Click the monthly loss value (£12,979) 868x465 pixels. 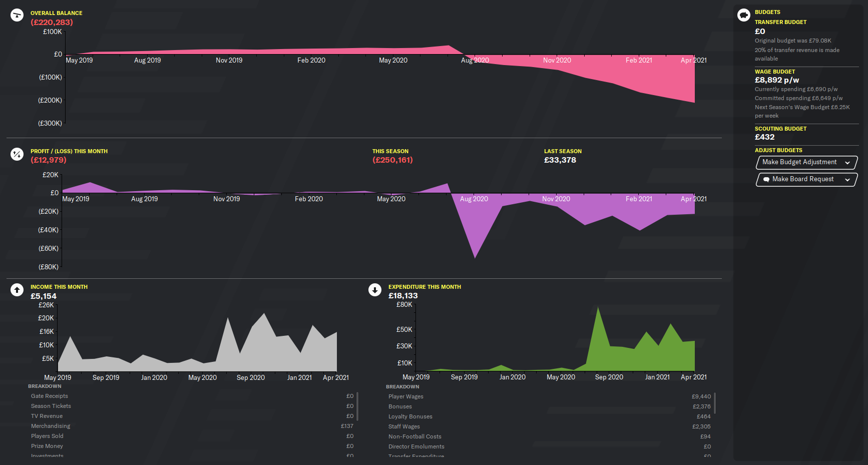click(x=49, y=160)
